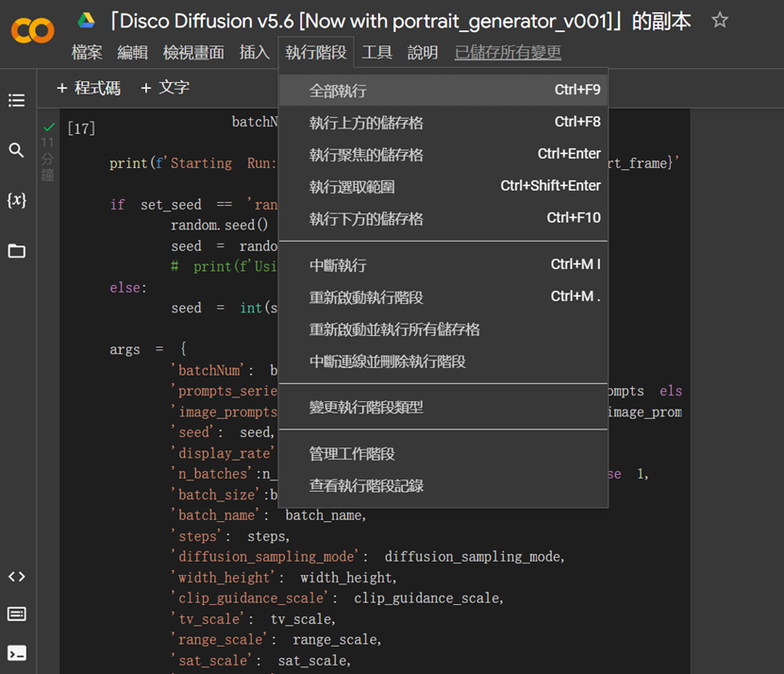Click the 'range_scale' code line
This screenshot has width=784, height=674.
pyautogui.click(x=276, y=640)
